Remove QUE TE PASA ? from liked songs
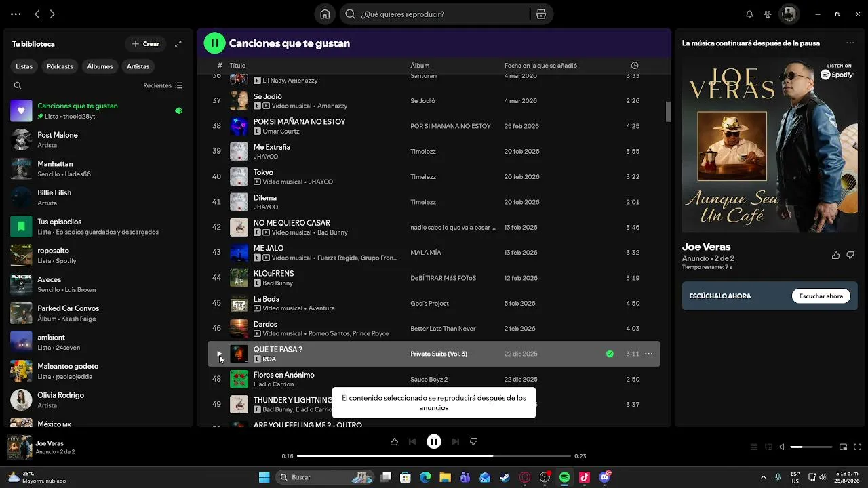 click(610, 354)
